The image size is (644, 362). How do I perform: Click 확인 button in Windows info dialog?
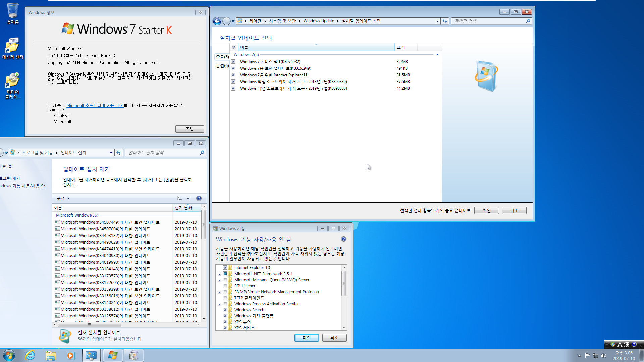[x=190, y=129]
